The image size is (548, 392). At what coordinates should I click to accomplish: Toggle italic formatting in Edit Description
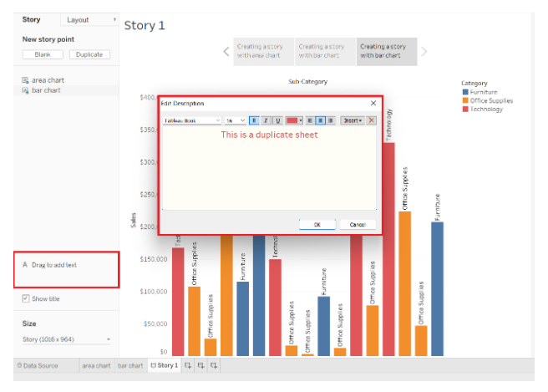coord(266,120)
